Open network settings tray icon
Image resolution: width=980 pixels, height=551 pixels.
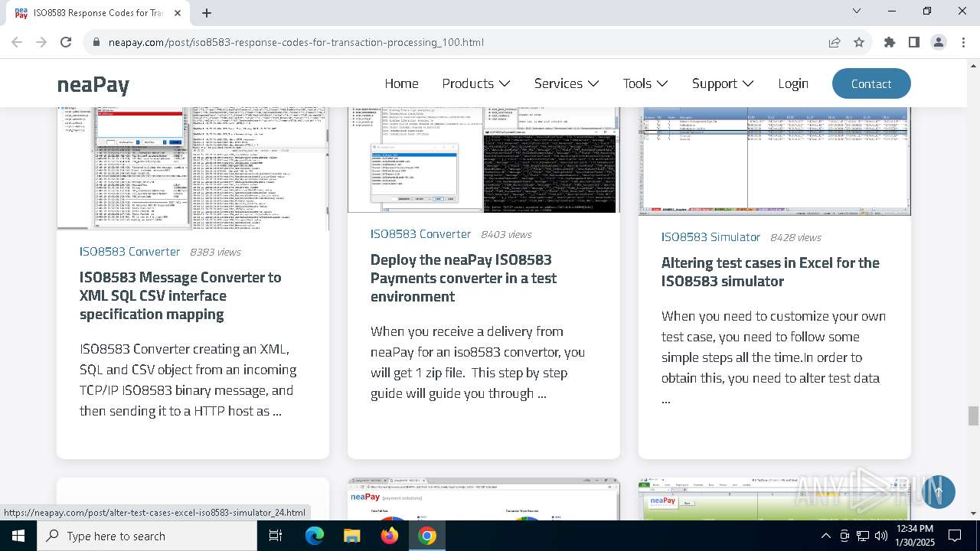[x=863, y=536]
